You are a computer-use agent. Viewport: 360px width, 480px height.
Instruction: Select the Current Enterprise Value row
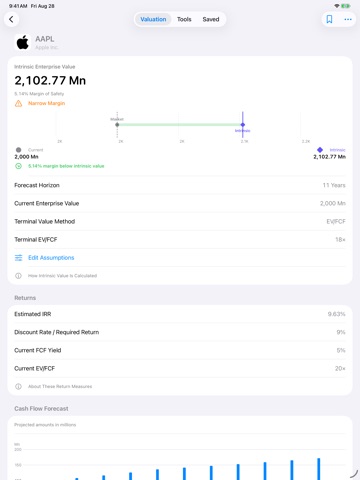(180, 203)
